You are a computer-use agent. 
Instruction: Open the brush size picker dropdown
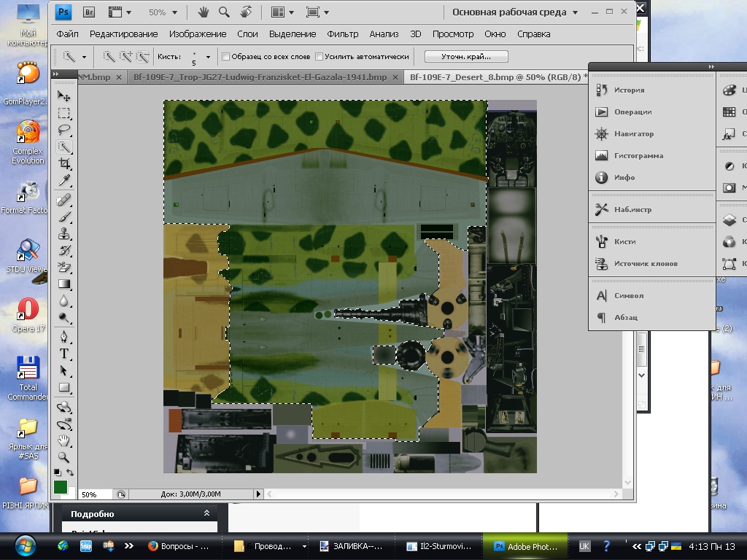click(208, 57)
